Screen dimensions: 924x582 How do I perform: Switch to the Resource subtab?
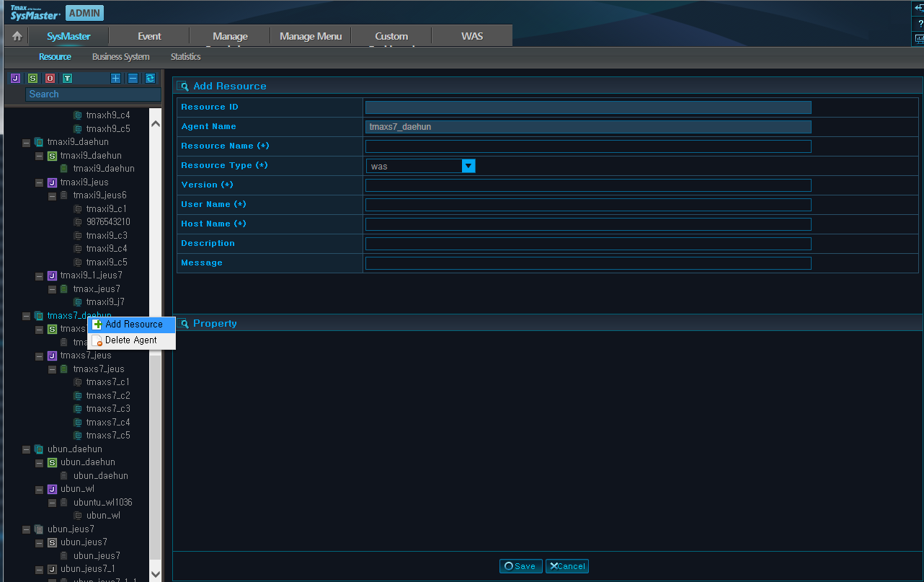click(55, 56)
